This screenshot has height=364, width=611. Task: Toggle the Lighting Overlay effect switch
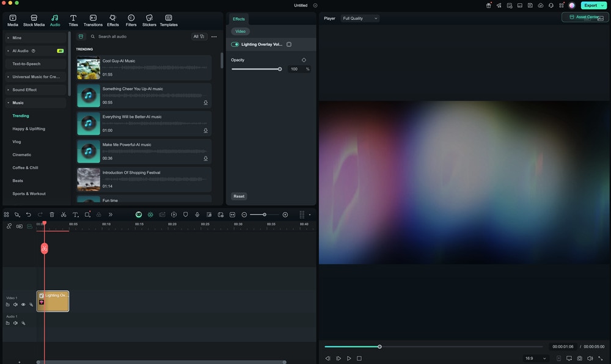click(x=235, y=45)
